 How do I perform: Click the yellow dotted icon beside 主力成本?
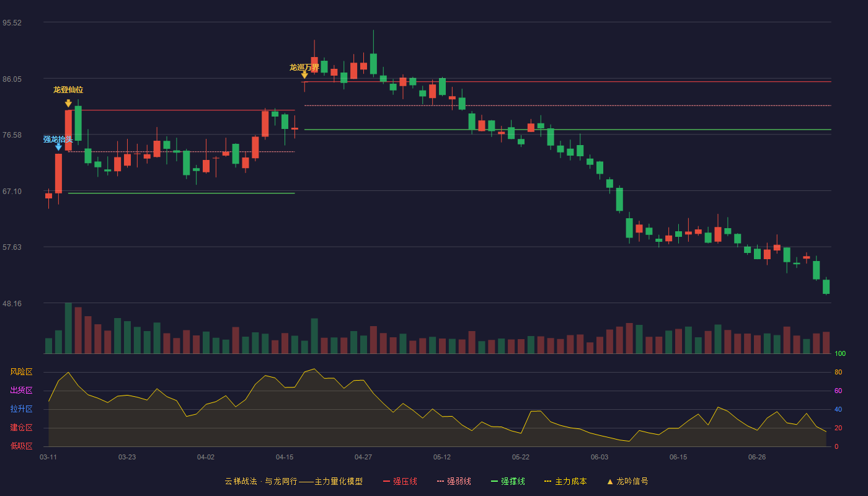click(x=547, y=482)
